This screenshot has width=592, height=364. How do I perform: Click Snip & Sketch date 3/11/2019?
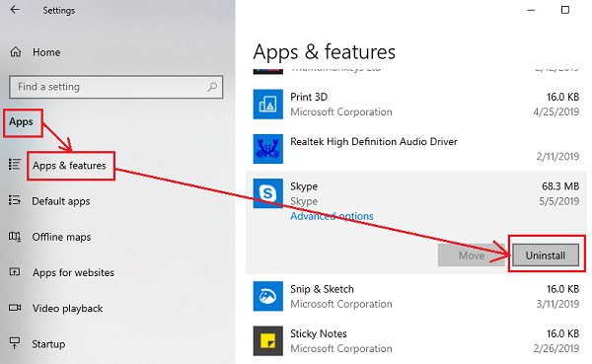coord(557,304)
